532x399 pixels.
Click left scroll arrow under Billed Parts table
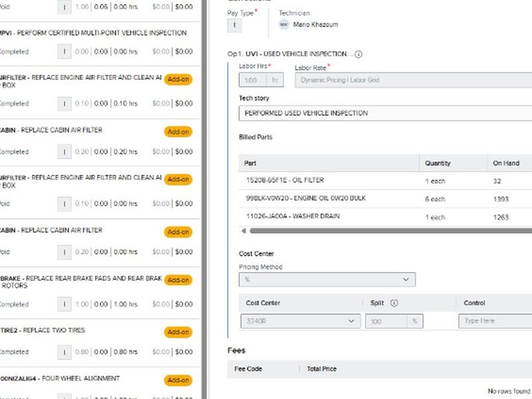[x=243, y=231]
